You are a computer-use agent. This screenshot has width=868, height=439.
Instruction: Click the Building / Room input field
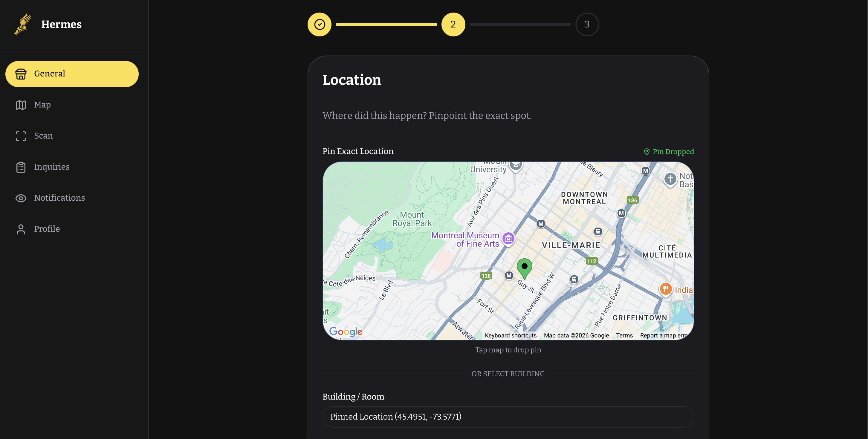(508, 416)
